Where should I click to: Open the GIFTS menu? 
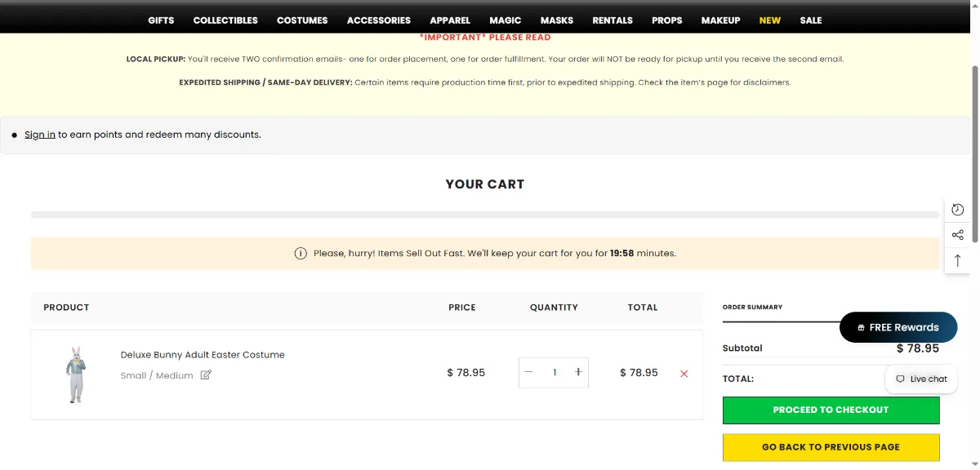[x=161, y=20]
